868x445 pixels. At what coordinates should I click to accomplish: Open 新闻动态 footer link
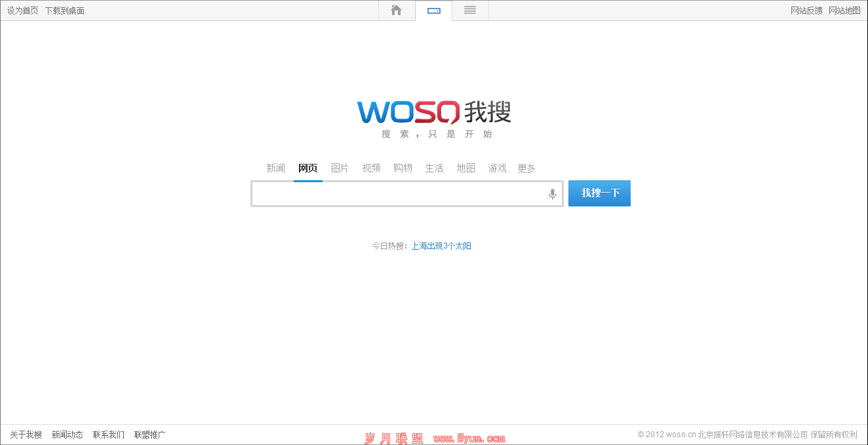(68, 435)
